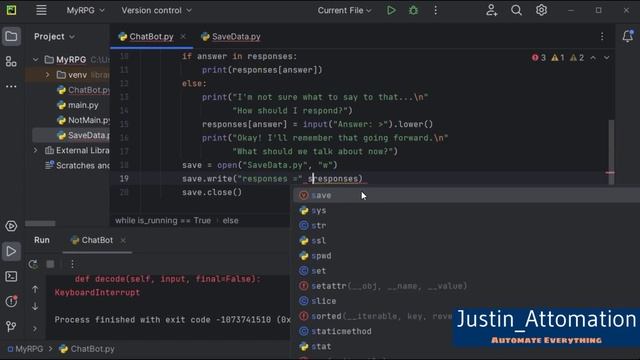
Task: Open the Problems tool window icon
Action: point(11,301)
